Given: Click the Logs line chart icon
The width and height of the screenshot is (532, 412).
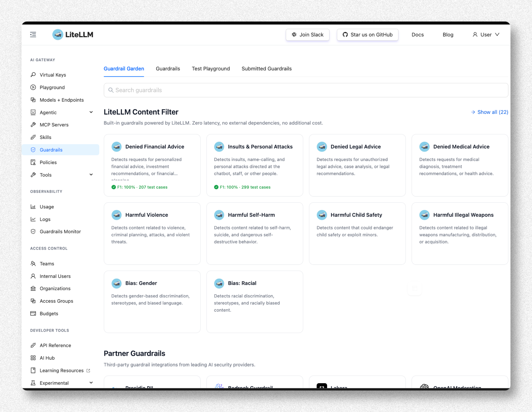Looking at the screenshot, I should click(x=33, y=219).
